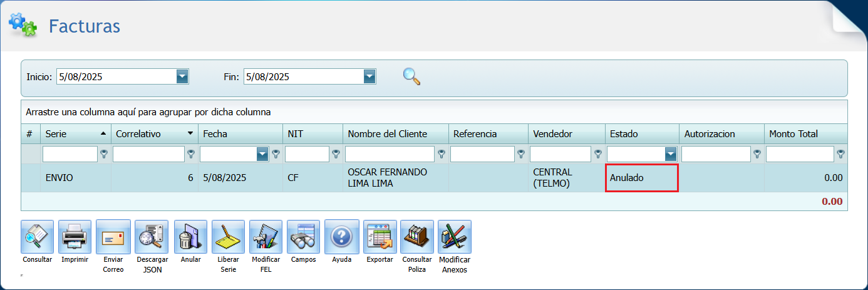Screen dimensions: 868x290
Task: Open the Estado filter dropdown arrow
Action: click(671, 154)
